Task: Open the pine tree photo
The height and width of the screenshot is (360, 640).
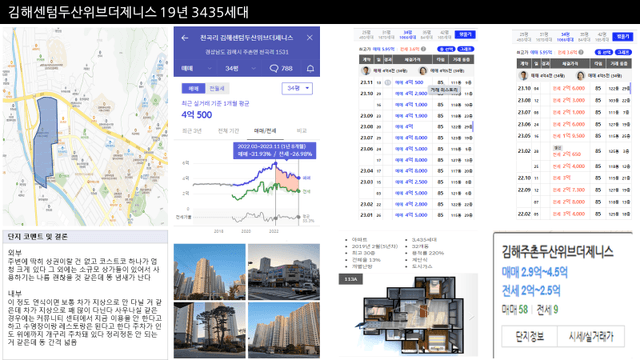Action: (x=210, y=330)
